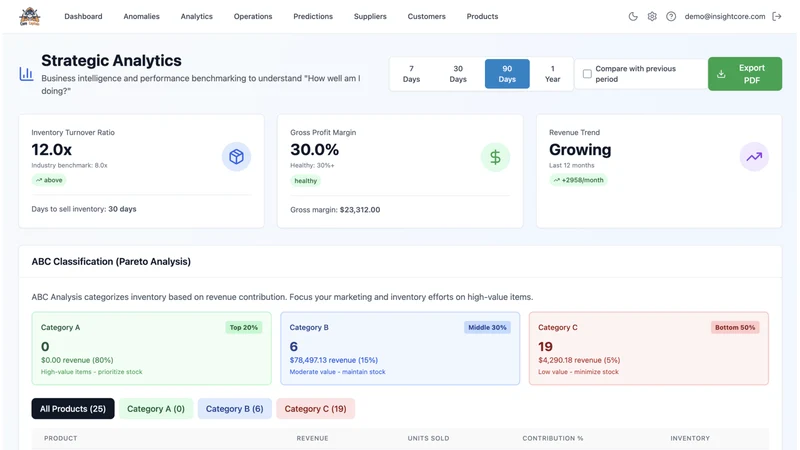Open the Analytics menu
800x450 pixels.
click(x=196, y=16)
